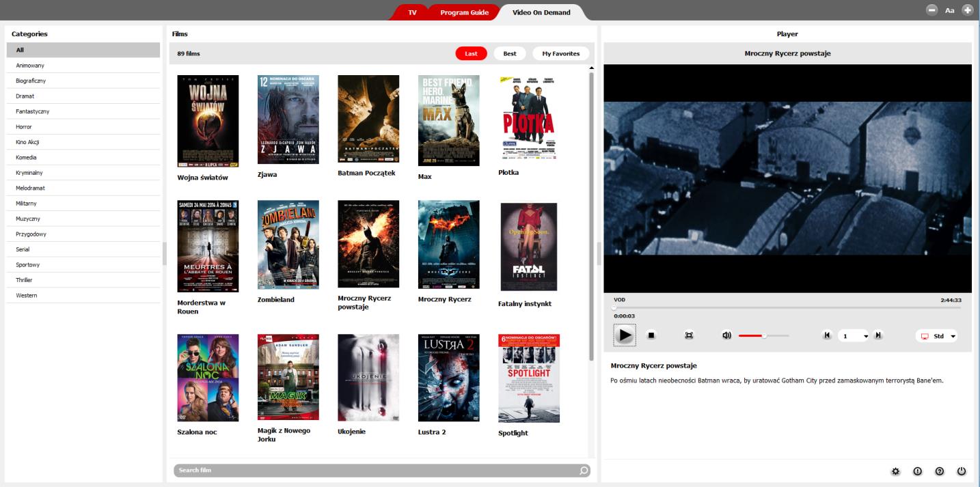Open the Fantastyczny category
The height and width of the screenshot is (487, 980).
[x=83, y=111]
